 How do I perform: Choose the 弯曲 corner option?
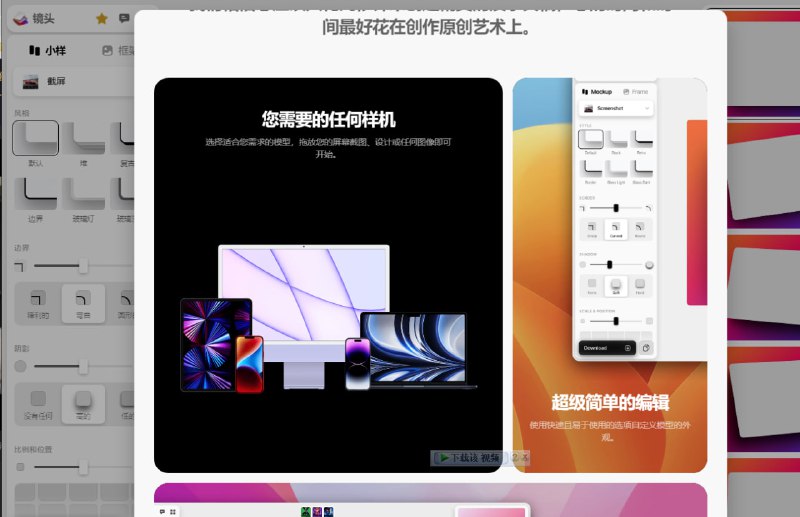(x=83, y=304)
